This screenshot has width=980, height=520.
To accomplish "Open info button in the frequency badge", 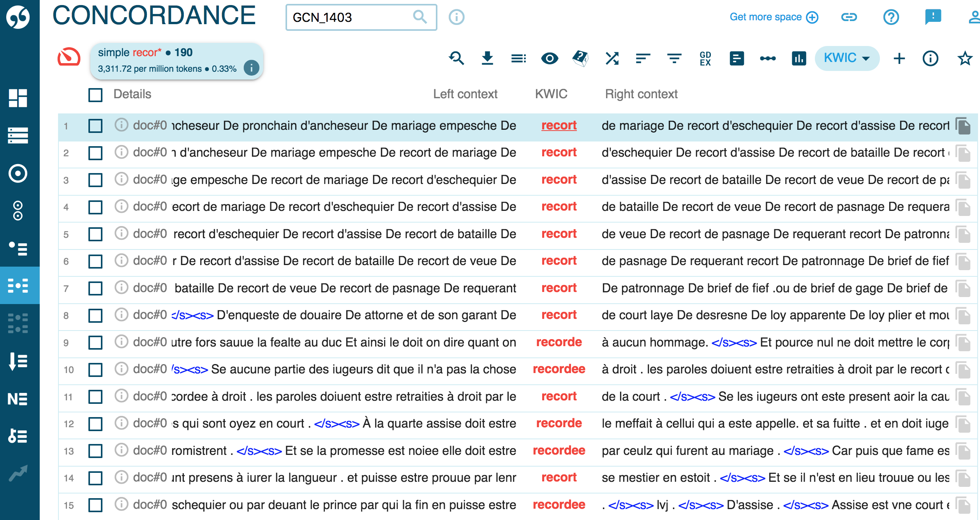I will (x=251, y=68).
